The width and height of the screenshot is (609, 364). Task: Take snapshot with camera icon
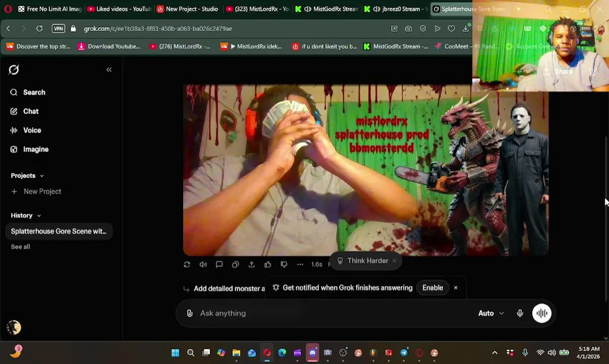click(408, 29)
